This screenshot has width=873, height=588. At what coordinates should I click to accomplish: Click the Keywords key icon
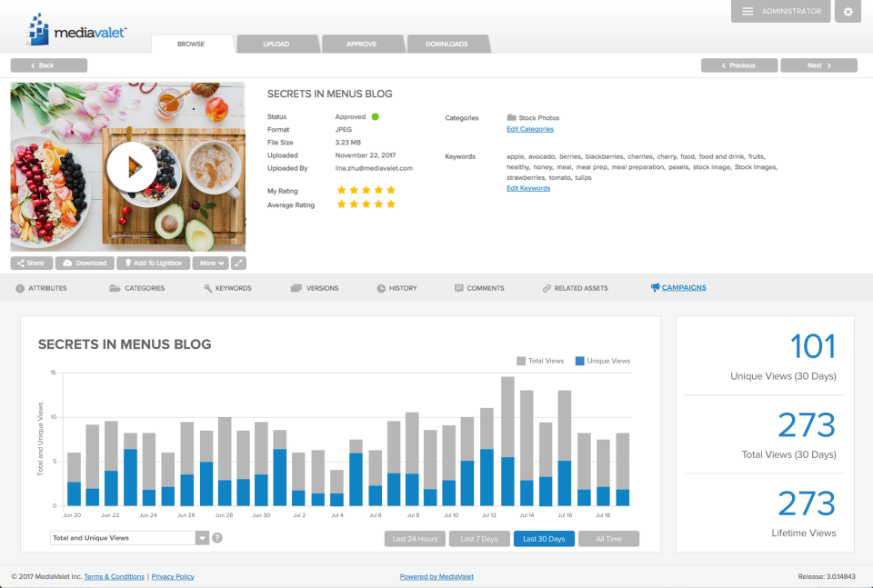[207, 288]
